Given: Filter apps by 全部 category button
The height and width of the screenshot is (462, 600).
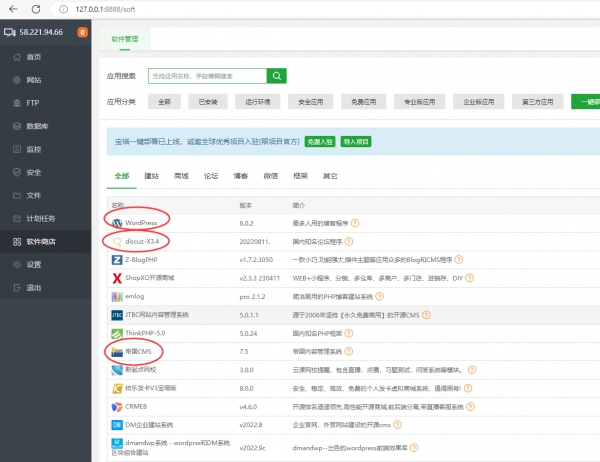Looking at the screenshot, I should (165, 102).
